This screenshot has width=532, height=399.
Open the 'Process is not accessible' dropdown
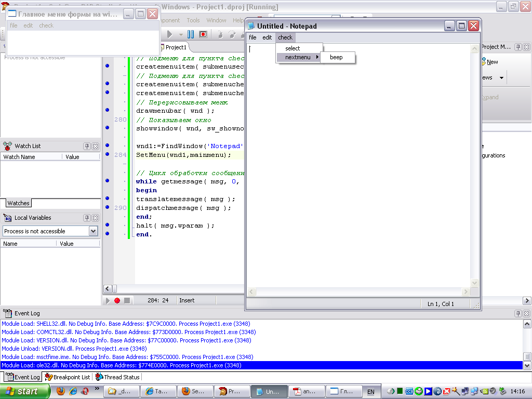94,231
